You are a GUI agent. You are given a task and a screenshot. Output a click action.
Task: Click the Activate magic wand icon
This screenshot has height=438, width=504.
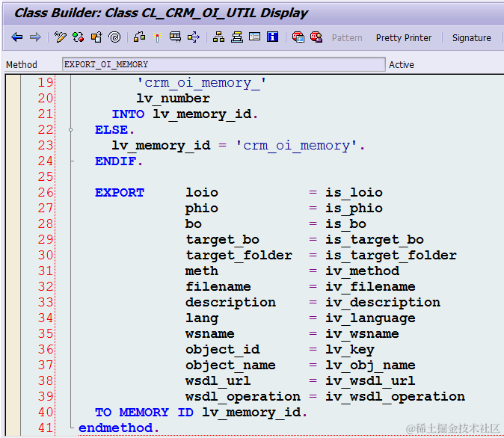click(157, 37)
